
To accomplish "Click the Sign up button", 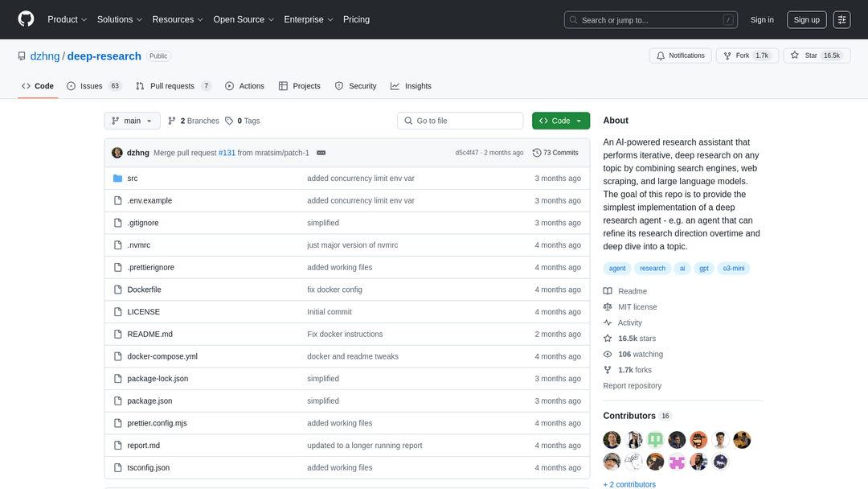I will click(x=807, y=20).
